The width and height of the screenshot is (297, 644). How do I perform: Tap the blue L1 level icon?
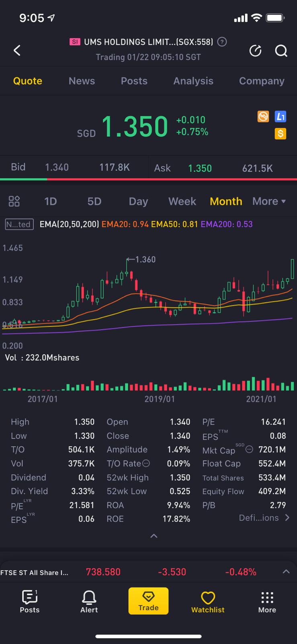click(280, 117)
